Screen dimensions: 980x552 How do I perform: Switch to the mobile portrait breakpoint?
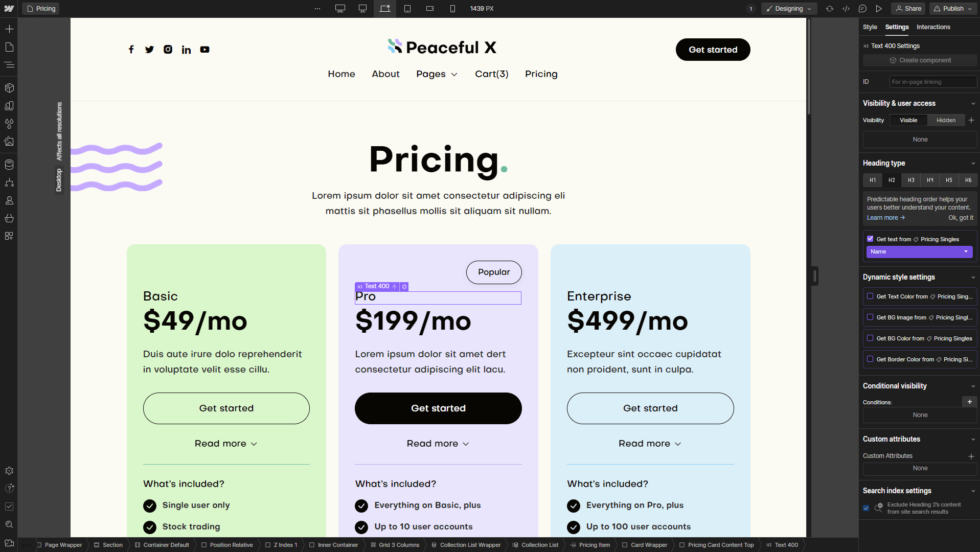[452, 9]
